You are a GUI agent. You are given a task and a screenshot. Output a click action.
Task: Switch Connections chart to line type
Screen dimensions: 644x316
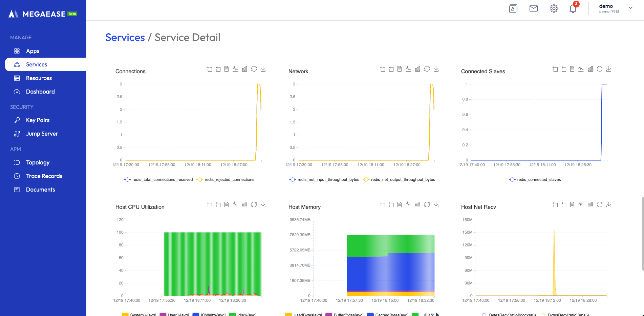235,69
